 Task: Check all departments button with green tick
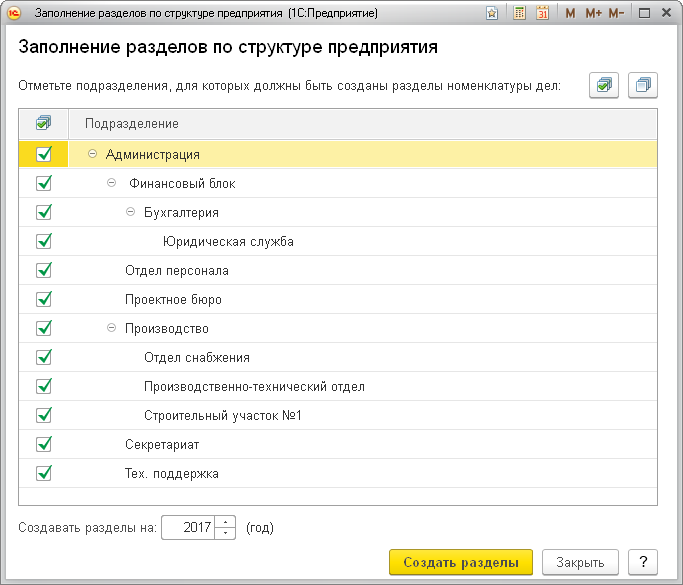[x=604, y=85]
